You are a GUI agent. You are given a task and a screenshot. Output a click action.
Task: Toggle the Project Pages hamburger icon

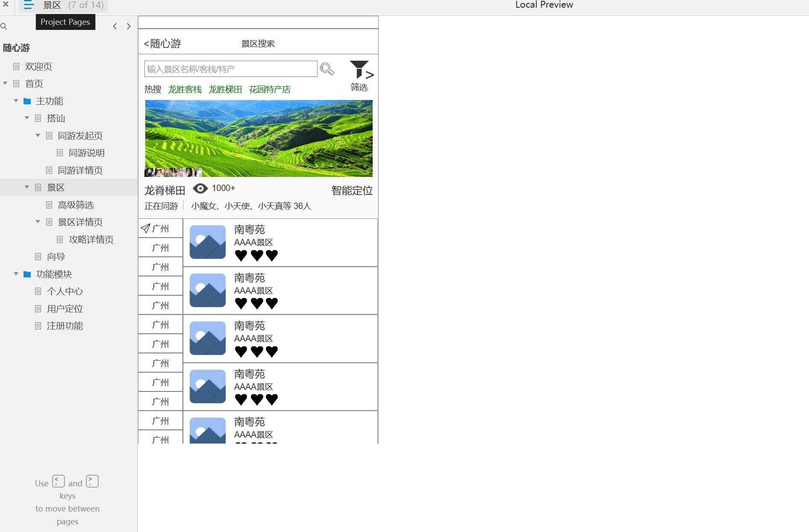click(x=29, y=5)
